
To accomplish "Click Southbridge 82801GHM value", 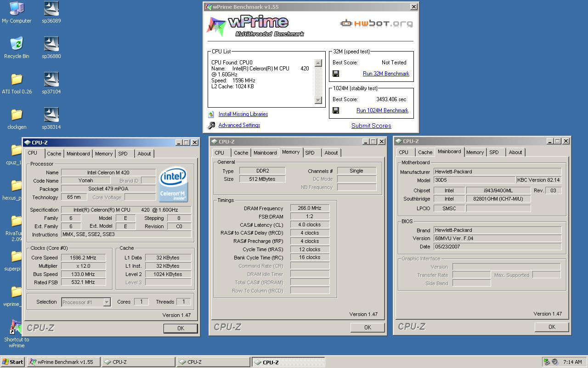I will [498, 199].
